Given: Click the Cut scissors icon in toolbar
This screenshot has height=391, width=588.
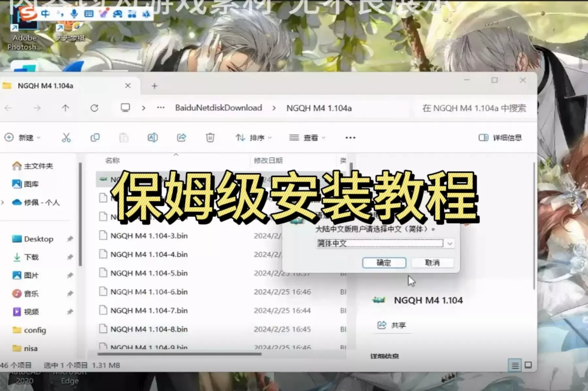Looking at the screenshot, I should (66, 138).
